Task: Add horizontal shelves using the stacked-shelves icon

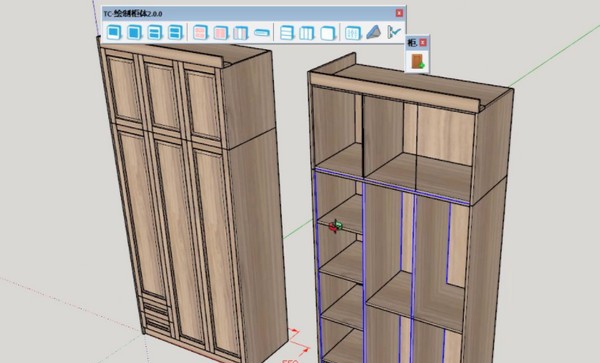Action: pos(287,33)
